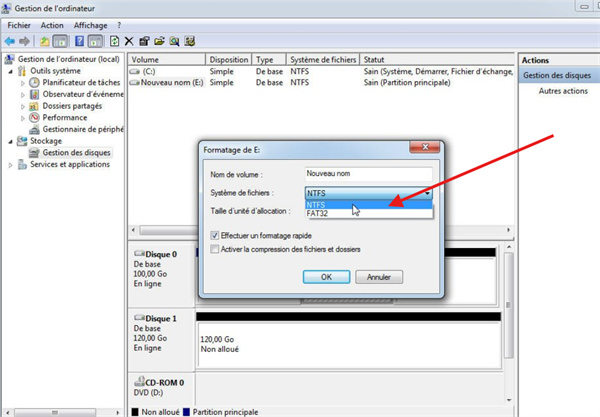The height and width of the screenshot is (417, 600).
Task: Toggle the Show/Hide Console Tree icon
Action: (60, 41)
